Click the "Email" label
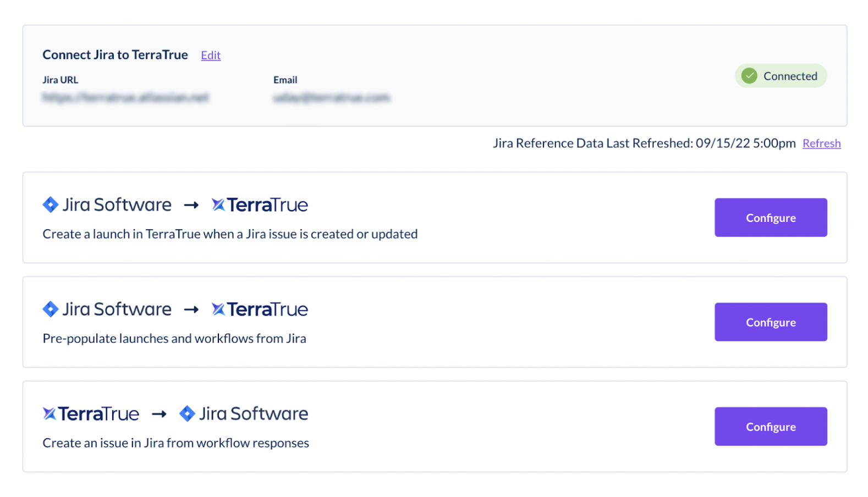The image size is (868, 497). pos(285,80)
